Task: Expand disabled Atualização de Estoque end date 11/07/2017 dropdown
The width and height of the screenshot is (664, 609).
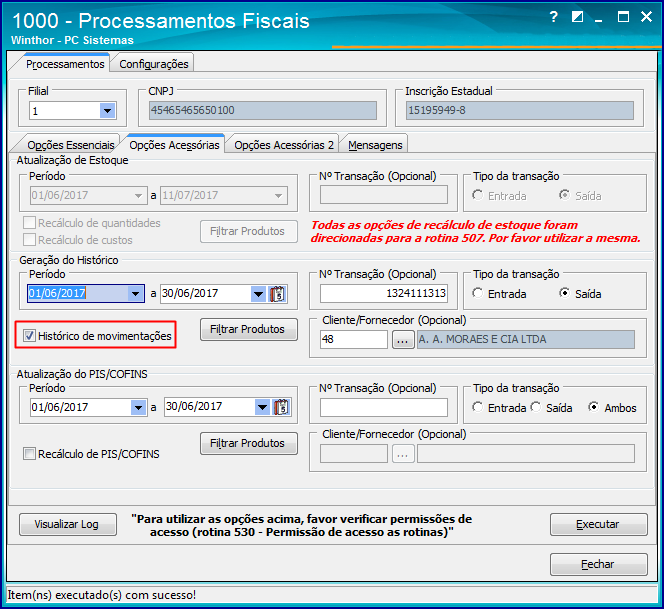Action: tap(278, 196)
